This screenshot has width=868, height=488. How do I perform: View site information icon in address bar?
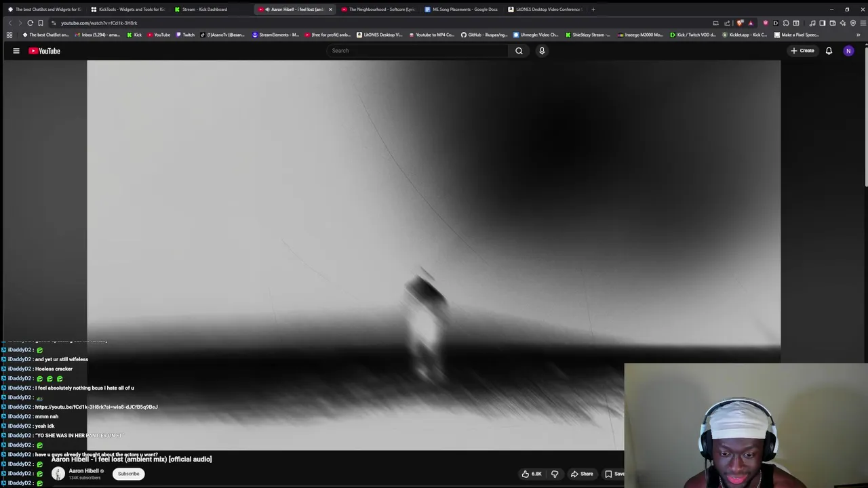(54, 23)
